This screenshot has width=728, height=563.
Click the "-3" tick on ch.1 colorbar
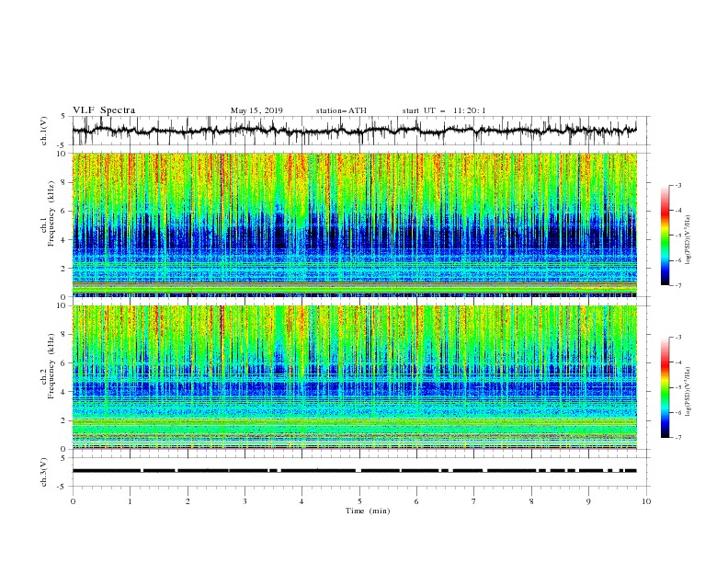coord(677,185)
